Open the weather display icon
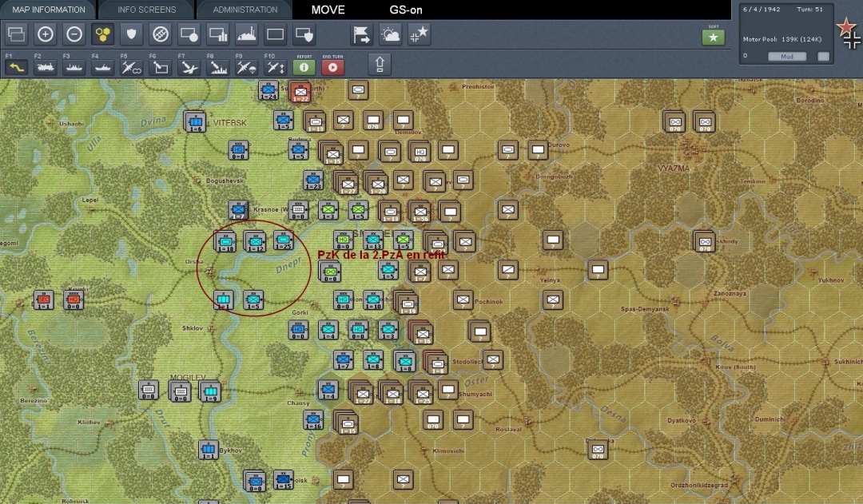Image resolution: width=863 pixels, height=504 pixels. pos(391,34)
